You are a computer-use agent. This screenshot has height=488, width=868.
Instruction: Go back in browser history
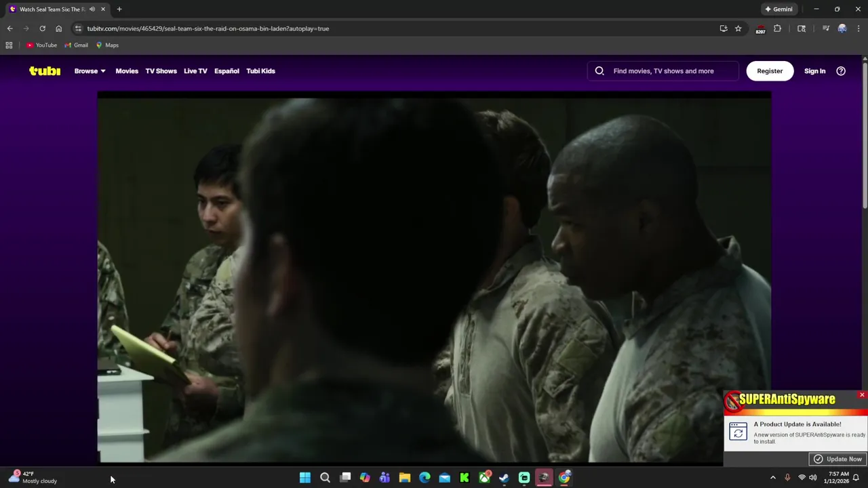(x=9, y=28)
